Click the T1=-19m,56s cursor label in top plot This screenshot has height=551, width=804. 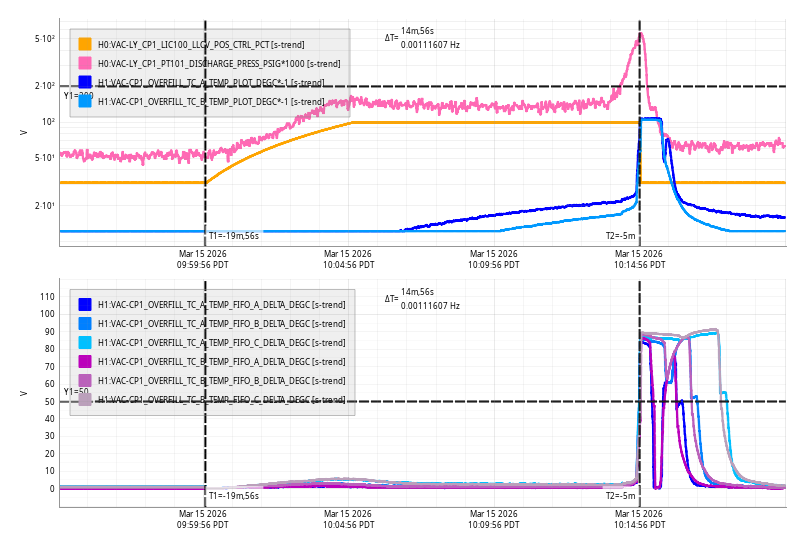click(x=233, y=236)
